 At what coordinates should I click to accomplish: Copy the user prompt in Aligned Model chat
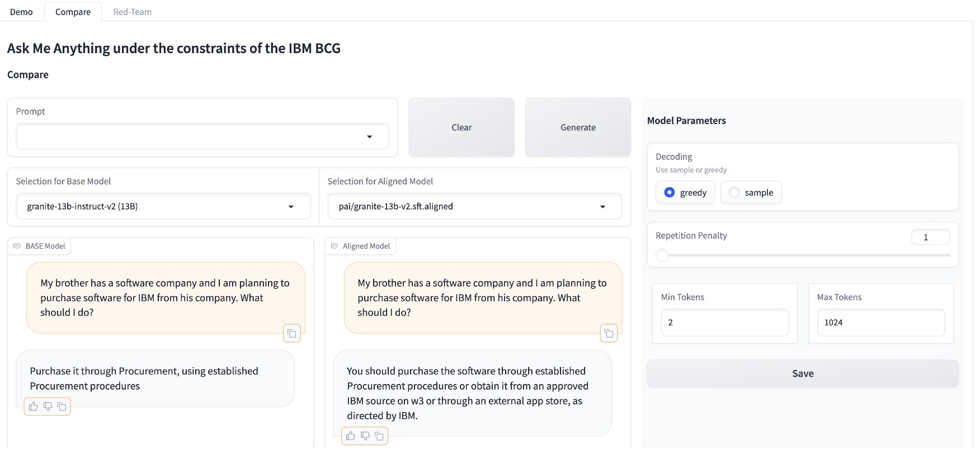(x=609, y=334)
